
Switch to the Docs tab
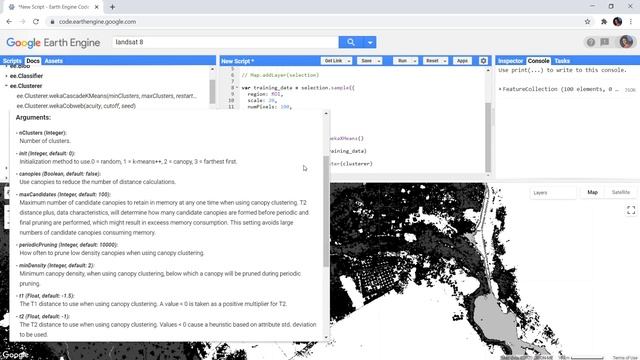[33, 61]
